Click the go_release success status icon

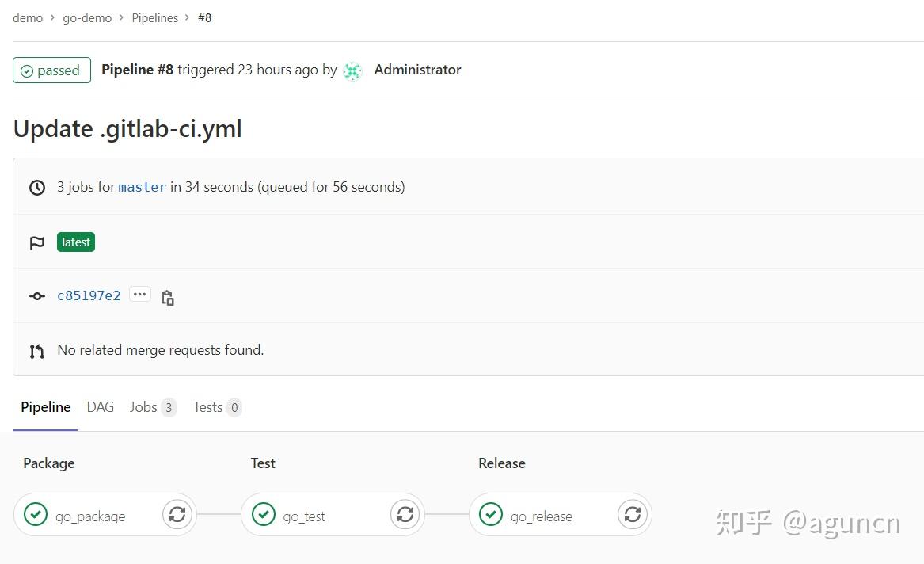coord(491,514)
